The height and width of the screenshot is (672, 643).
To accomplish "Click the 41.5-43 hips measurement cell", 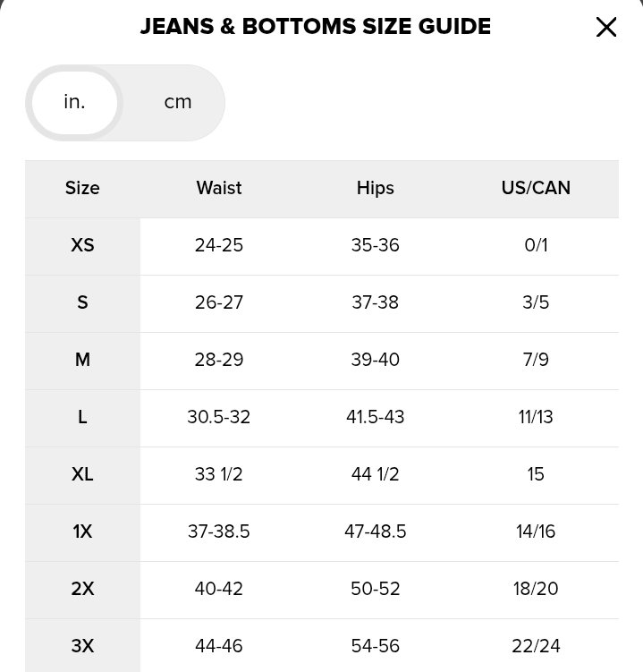I will (x=375, y=417).
